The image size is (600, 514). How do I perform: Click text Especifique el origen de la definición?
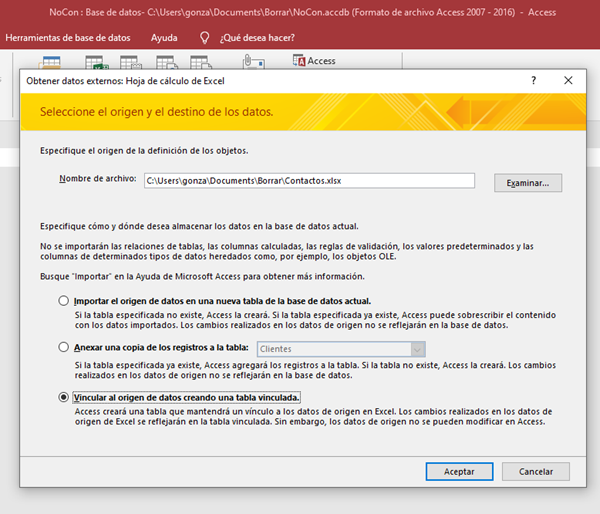144,151
